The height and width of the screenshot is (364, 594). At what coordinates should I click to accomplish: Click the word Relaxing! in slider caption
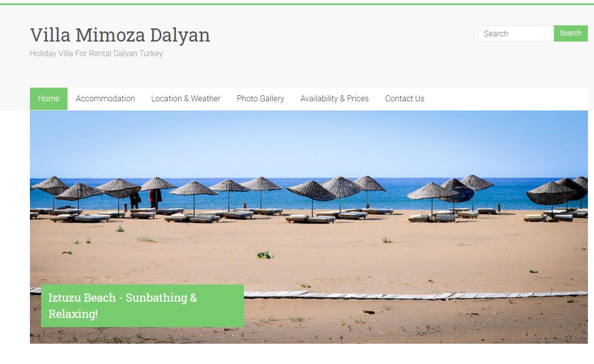pos(73,314)
